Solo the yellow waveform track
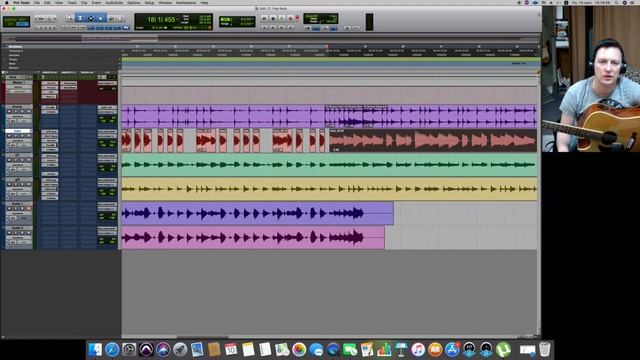This screenshot has width=640, height=360. pyautogui.click(x=22, y=184)
